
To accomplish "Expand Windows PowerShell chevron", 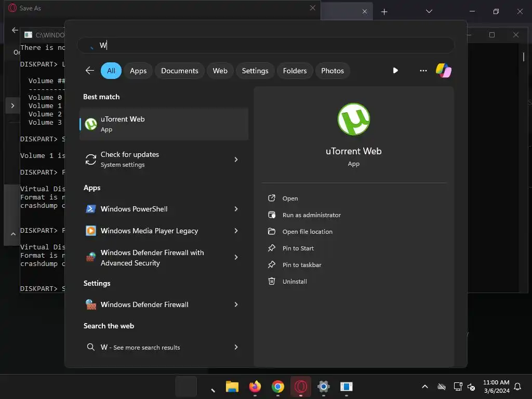I will click(x=236, y=209).
